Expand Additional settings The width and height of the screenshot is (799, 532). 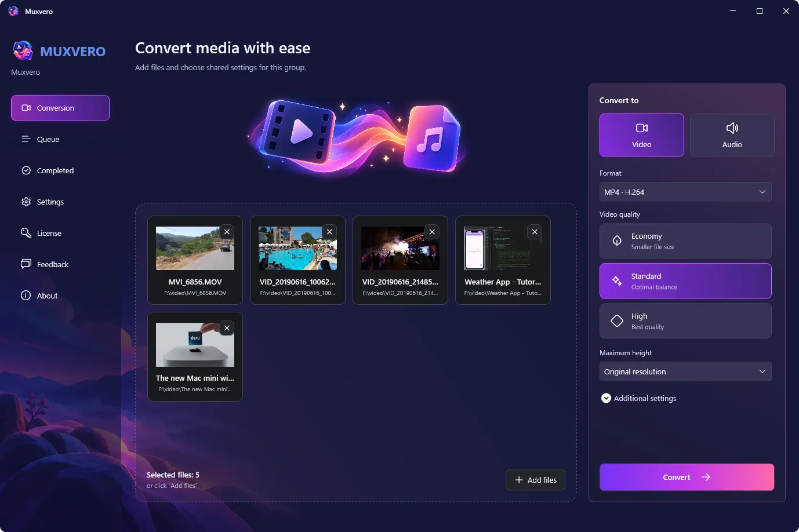coord(639,398)
